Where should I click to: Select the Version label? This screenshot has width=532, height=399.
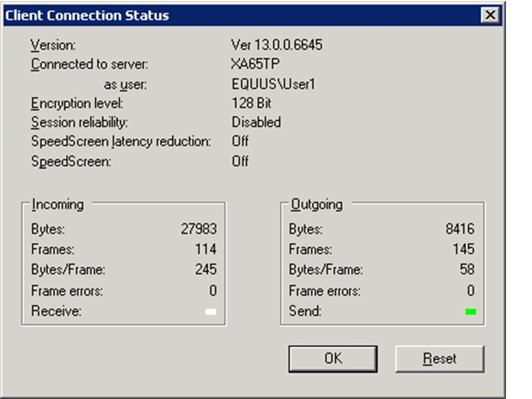(53, 45)
